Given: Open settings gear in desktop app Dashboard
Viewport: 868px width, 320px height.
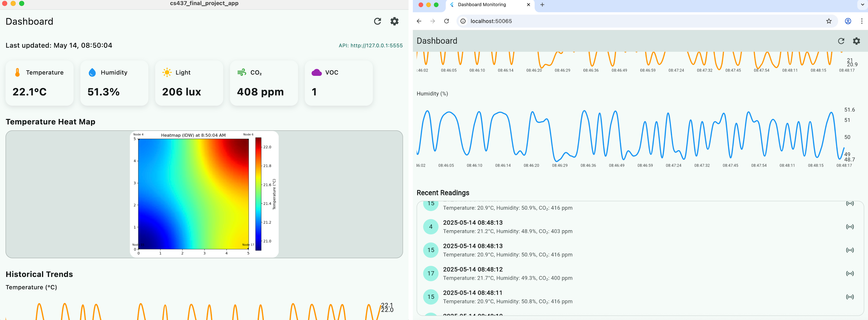Looking at the screenshot, I should coord(394,21).
